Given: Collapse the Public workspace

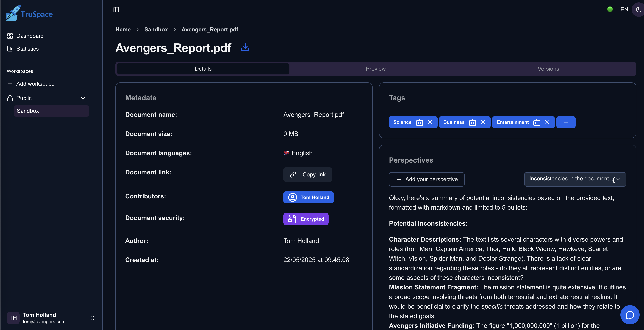Looking at the screenshot, I should 83,98.
